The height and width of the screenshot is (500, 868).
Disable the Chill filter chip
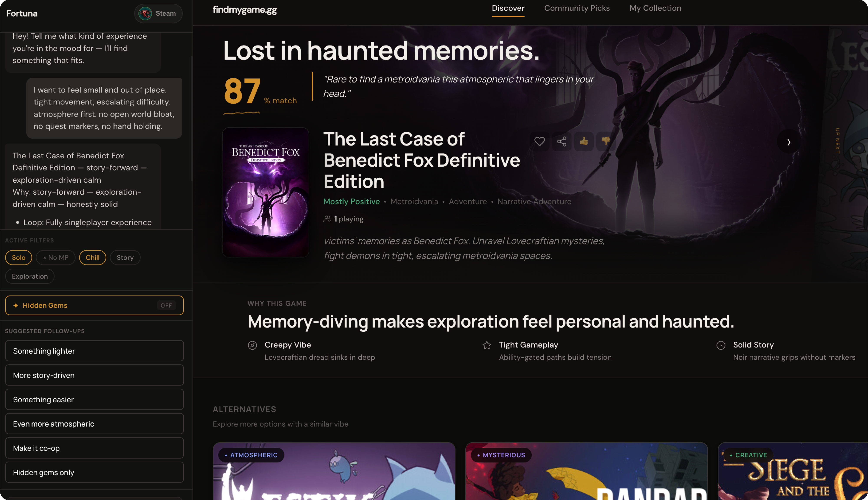coord(93,258)
